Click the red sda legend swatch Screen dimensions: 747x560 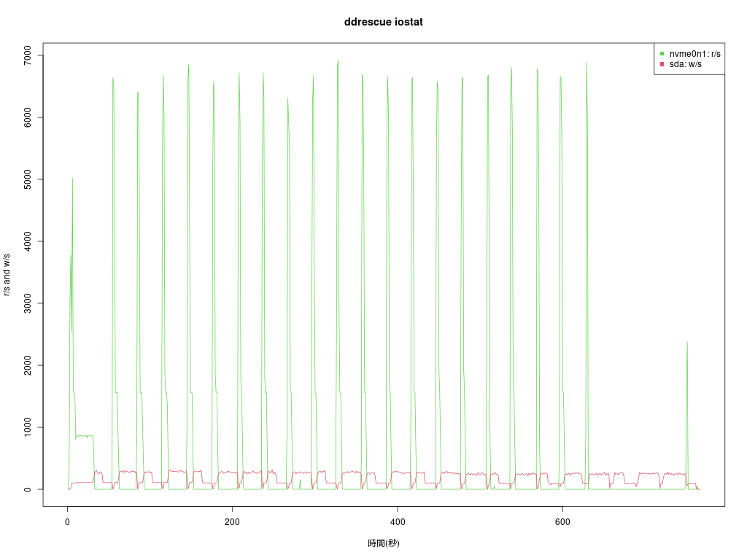point(662,64)
